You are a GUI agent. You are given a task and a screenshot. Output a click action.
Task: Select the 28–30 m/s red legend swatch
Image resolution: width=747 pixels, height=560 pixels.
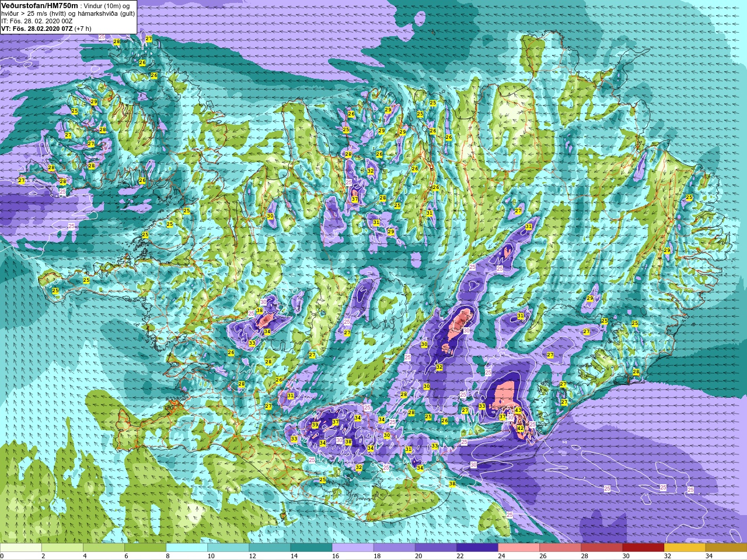pos(601,548)
